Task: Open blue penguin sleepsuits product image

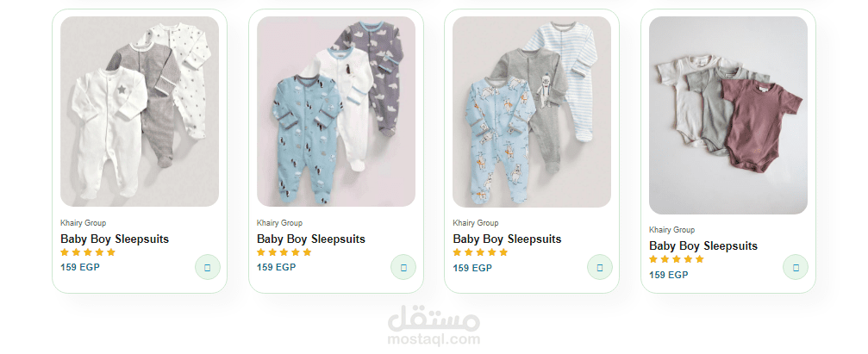Action: click(x=336, y=111)
